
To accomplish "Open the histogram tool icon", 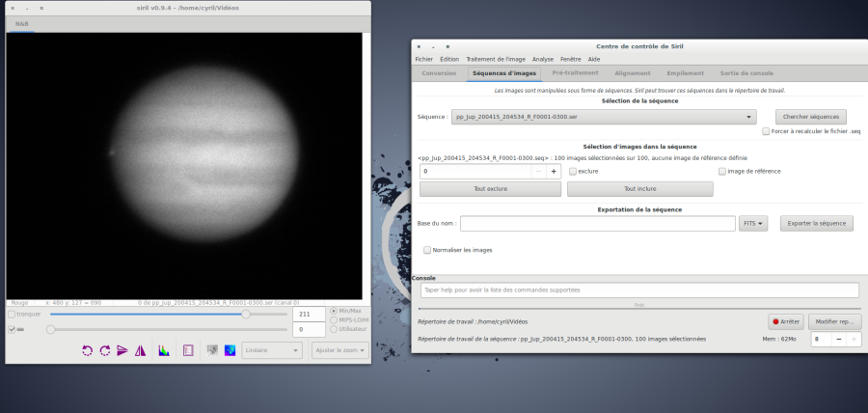I will pos(164,350).
